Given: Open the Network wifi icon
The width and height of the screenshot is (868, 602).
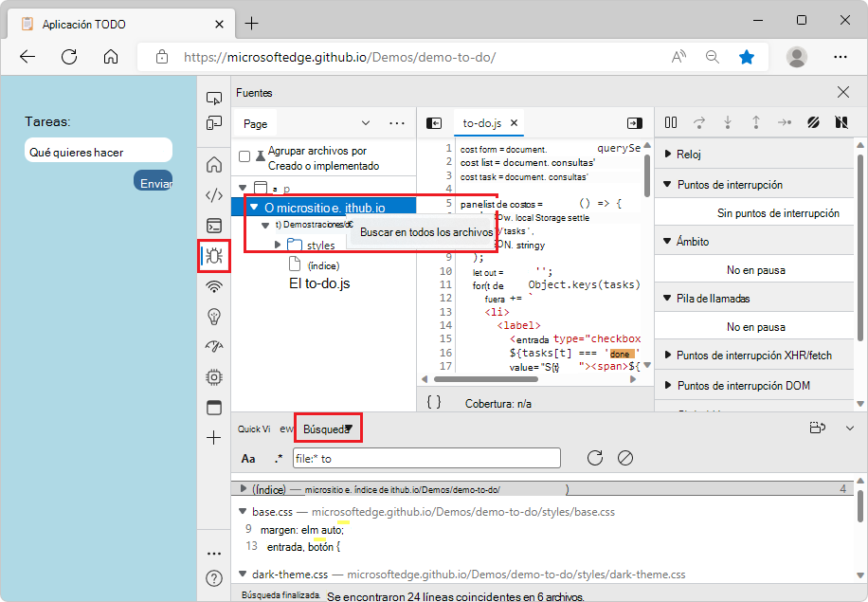Looking at the screenshot, I should (x=213, y=286).
